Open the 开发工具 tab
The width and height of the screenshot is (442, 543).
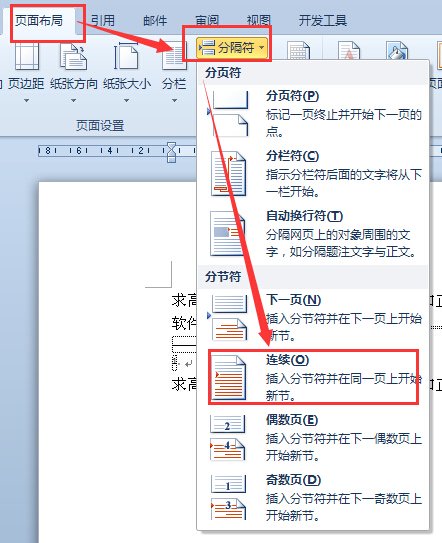(322, 21)
